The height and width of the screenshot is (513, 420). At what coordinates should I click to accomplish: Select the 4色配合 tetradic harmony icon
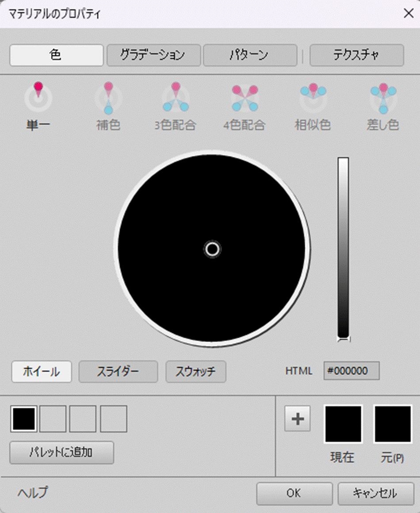click(x=245, y=98)
